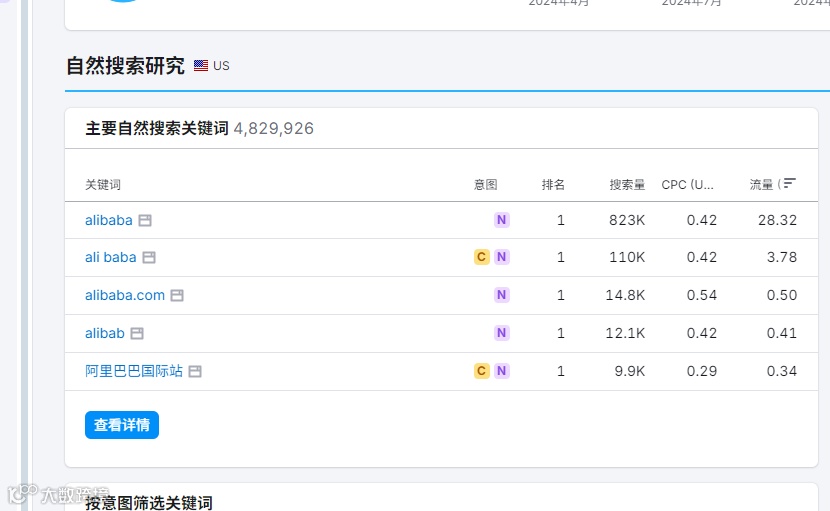Open the alibaba.com keyword link
The height and width of the screenshot is (511, 830).
(125, 295)
